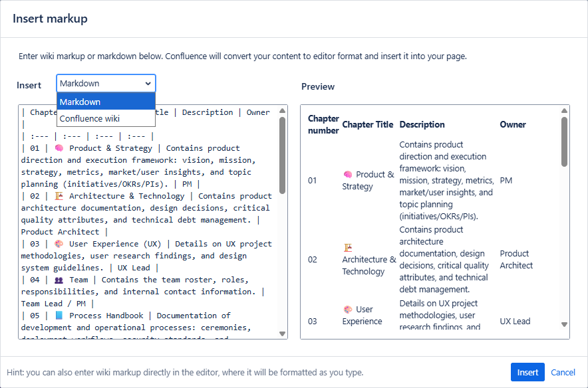
Task: Click the markup editor scroll up arrow
Action: coord(283,110)
